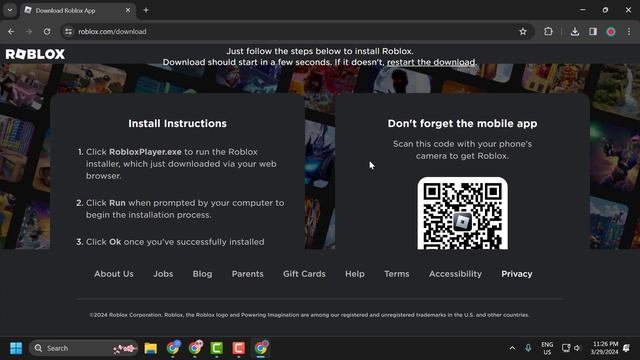Screen dimensions: 640x360
Task: Open the volume speaker tray icon
Action: 577,348
